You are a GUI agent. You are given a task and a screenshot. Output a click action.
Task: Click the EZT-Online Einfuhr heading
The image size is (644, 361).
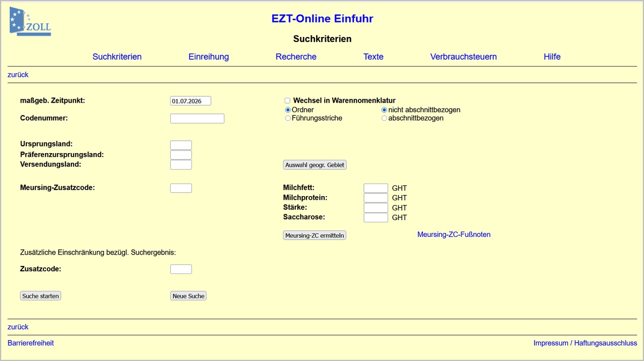coord(322,19)
